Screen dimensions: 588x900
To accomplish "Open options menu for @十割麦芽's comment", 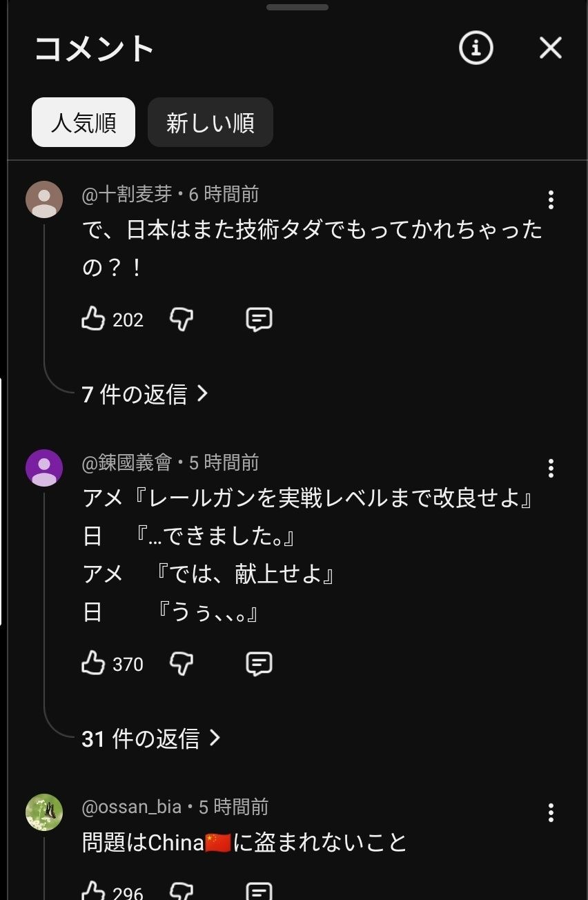I will (x=550, y=199).
